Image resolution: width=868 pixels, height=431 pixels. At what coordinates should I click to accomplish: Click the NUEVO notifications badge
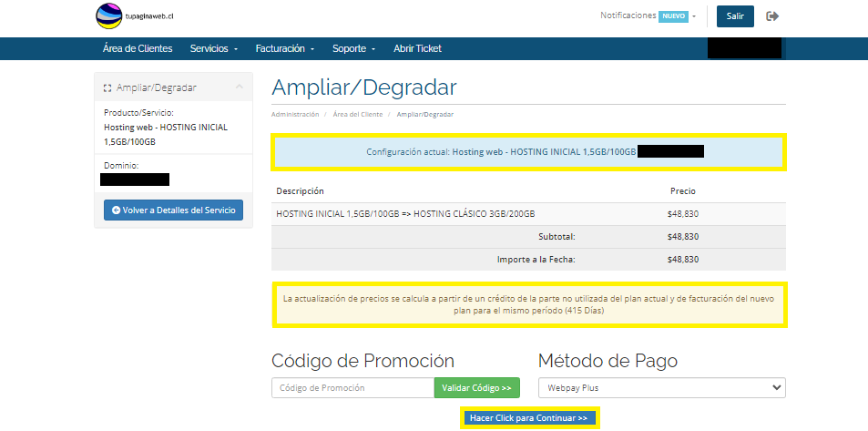click(x=673, y=16)
